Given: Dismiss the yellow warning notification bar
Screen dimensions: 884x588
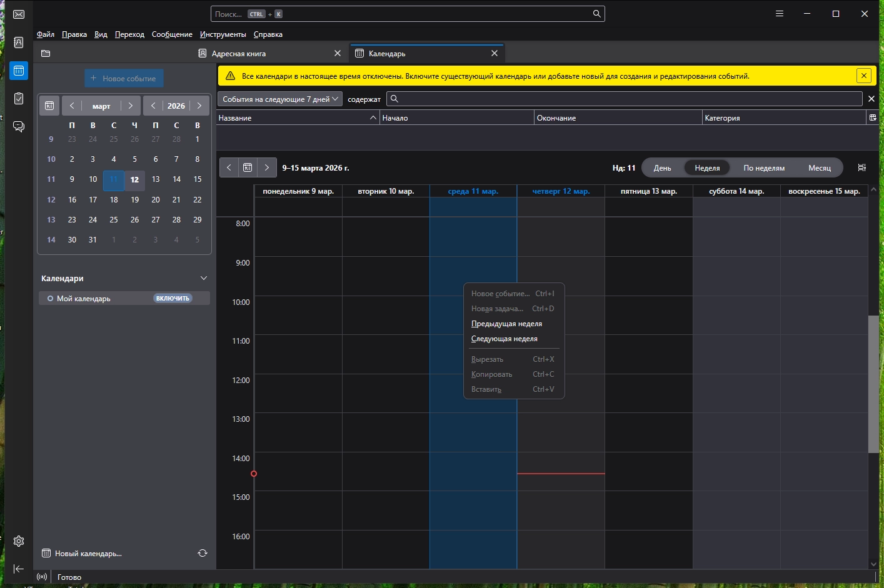Looking at the screenshot, I should click(x=863, y=76).
